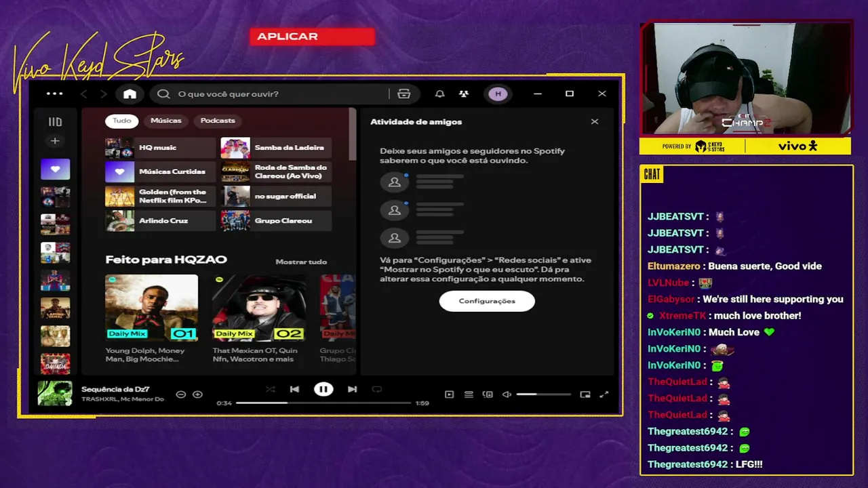Close the Atividade de amigos panel
The width and height of the screenshot is (868, 488).
click(595, 121)
